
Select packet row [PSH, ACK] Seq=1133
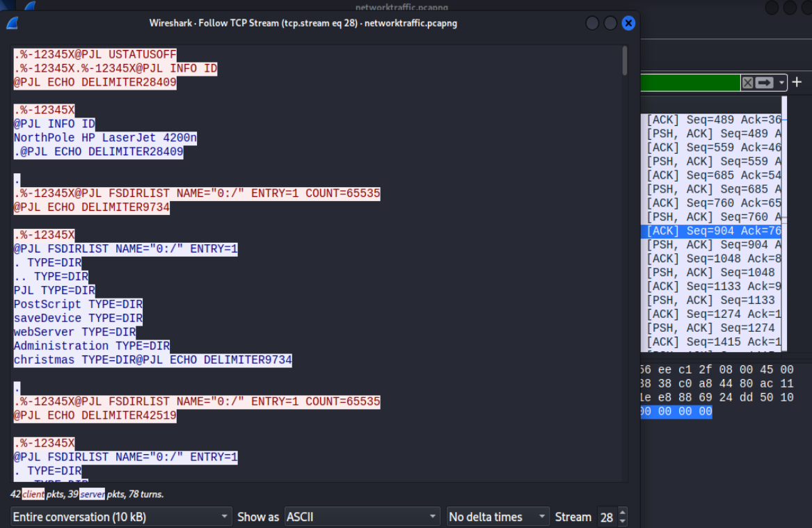pos(711,301)
